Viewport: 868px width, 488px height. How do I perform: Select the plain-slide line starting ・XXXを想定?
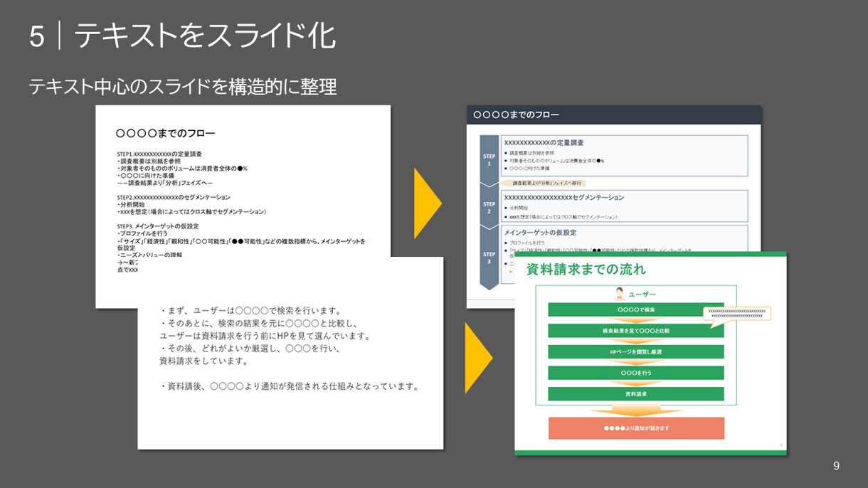(191, 211)
